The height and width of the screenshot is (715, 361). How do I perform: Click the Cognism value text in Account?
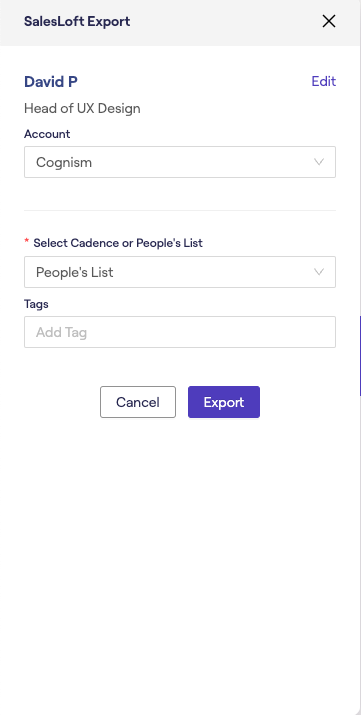click(64, 162)
